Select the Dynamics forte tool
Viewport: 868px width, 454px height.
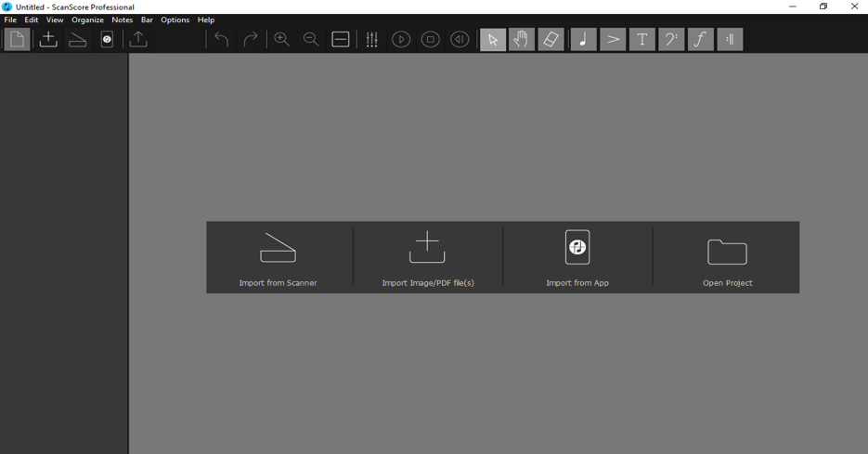point(701,39)
